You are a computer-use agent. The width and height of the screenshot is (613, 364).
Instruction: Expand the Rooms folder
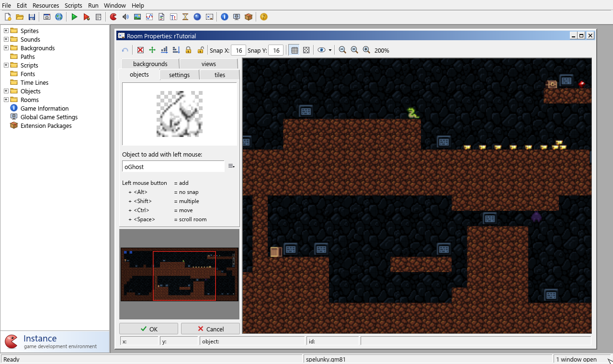6,100
